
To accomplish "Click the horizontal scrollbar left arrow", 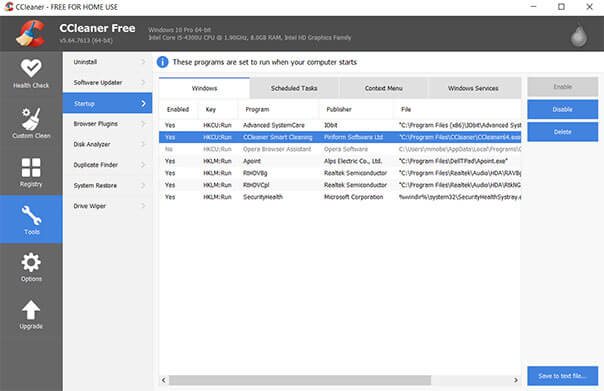I will tap(164, 380).
